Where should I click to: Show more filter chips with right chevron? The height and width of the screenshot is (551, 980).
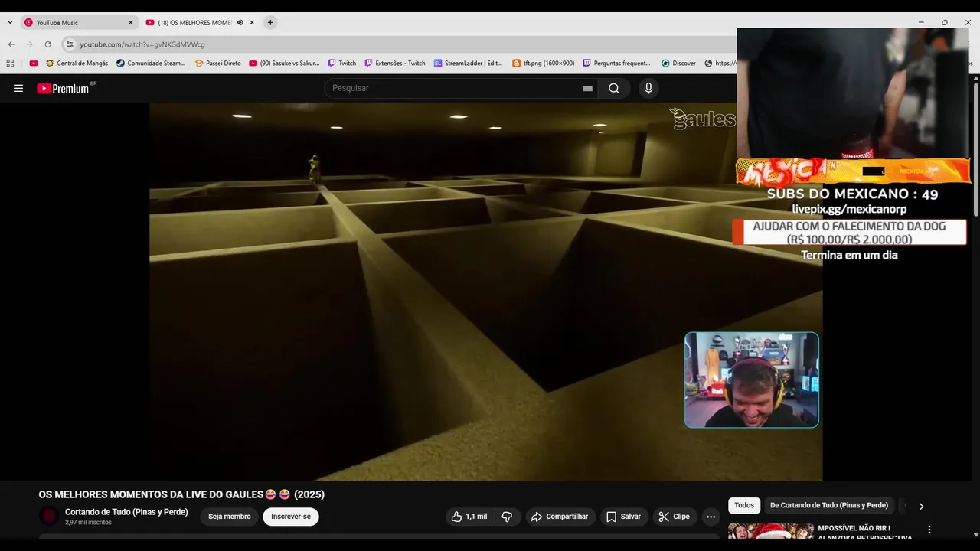tap(921, 506)
